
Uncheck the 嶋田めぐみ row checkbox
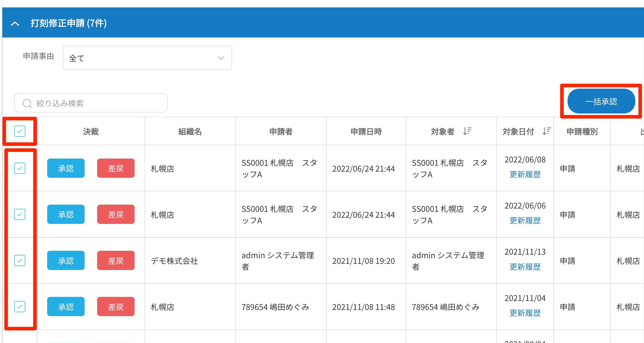[20, 307]
